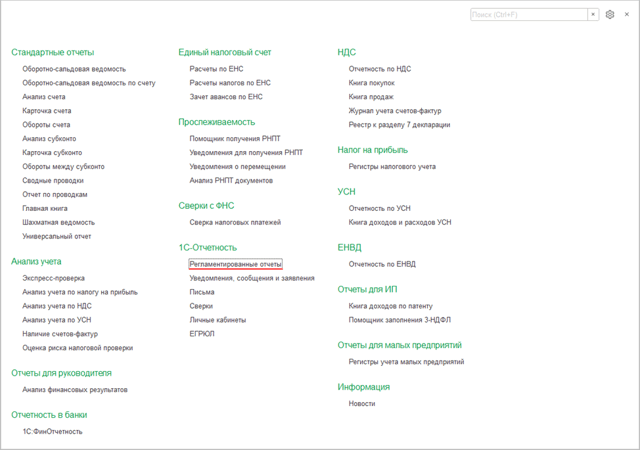This screenshot has width=640, height=450.
Task: Open Анализ учета по УСН
Action: coord(57,320)
